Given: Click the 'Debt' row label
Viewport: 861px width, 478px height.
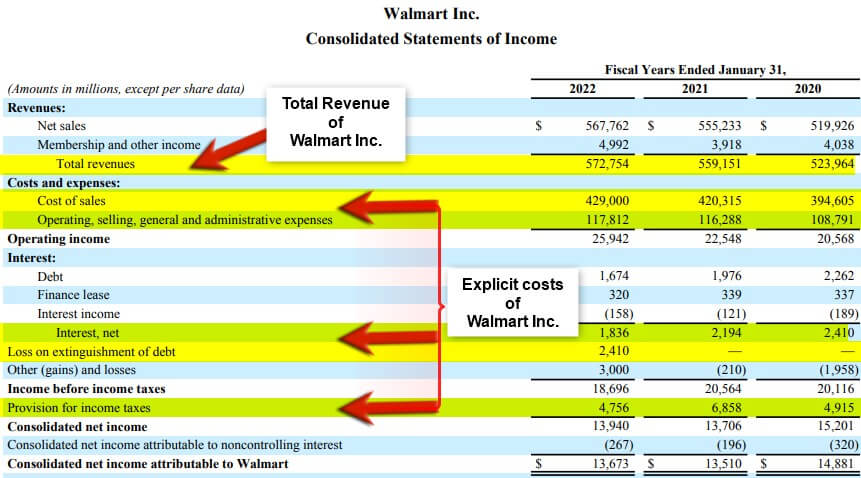Looking at the screenshot, I should pyautogui.click(x=50, y=277).
